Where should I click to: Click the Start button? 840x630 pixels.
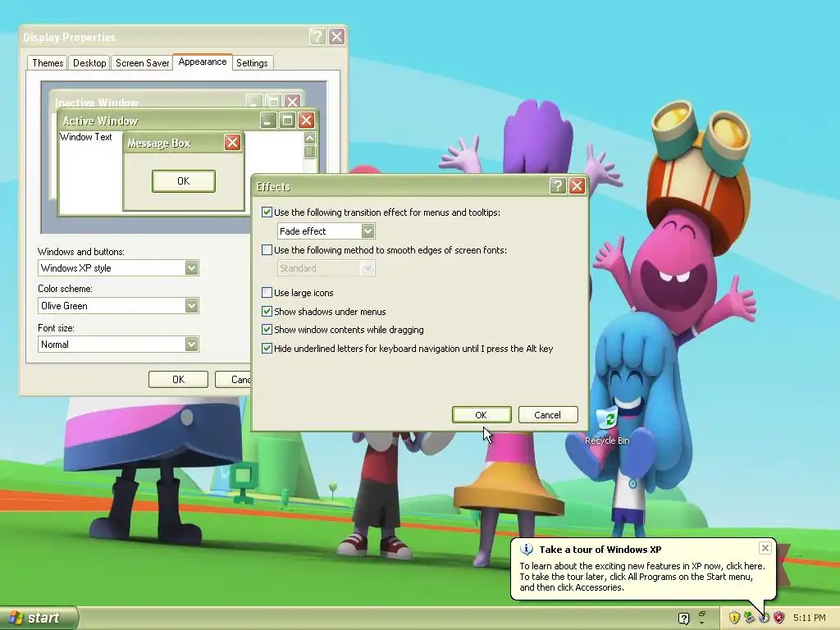[39, 618]
